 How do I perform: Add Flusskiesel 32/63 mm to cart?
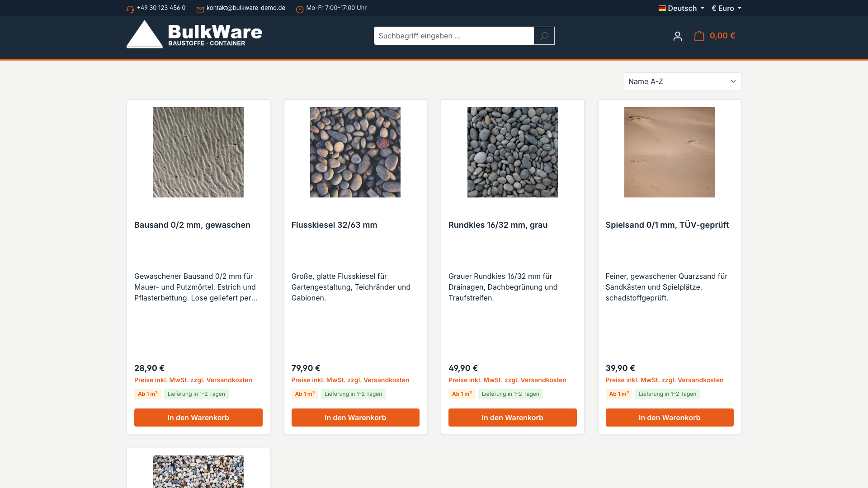pos(355,418)
